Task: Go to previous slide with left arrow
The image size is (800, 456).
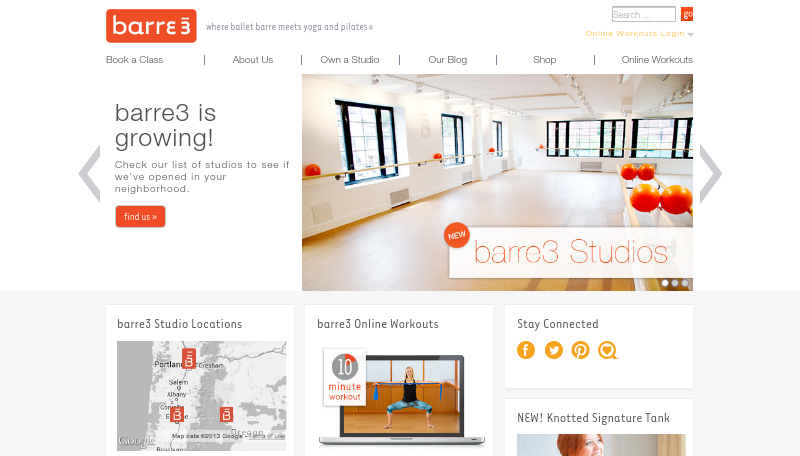Action: (90, 173)
